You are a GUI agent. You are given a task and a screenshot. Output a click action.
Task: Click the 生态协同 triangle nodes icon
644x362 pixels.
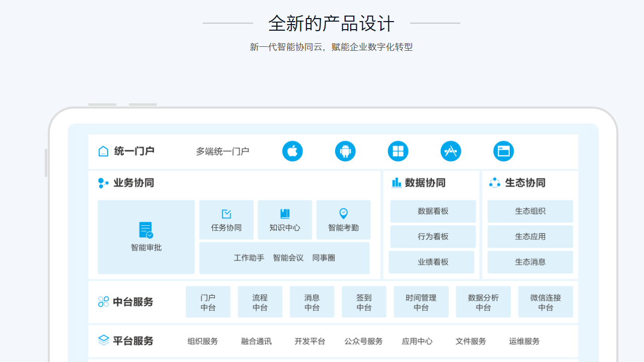[495, 183]
